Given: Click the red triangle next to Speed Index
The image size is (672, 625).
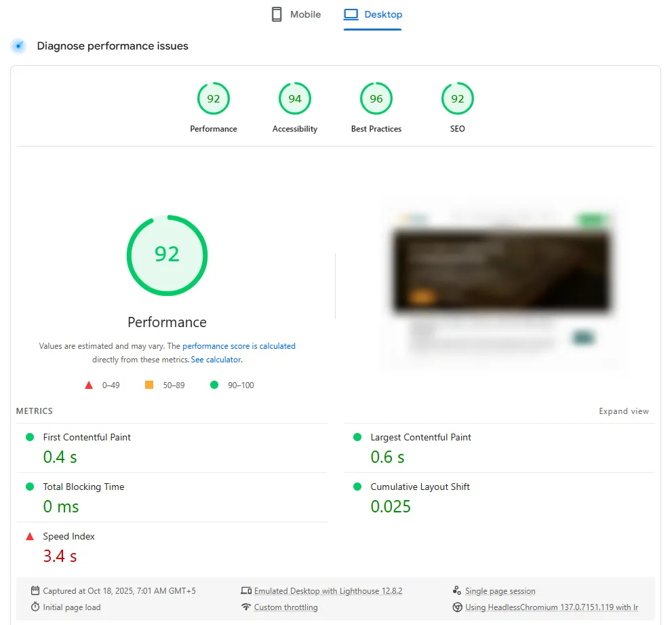Looking at the screenshot, I should pos(29,535).
